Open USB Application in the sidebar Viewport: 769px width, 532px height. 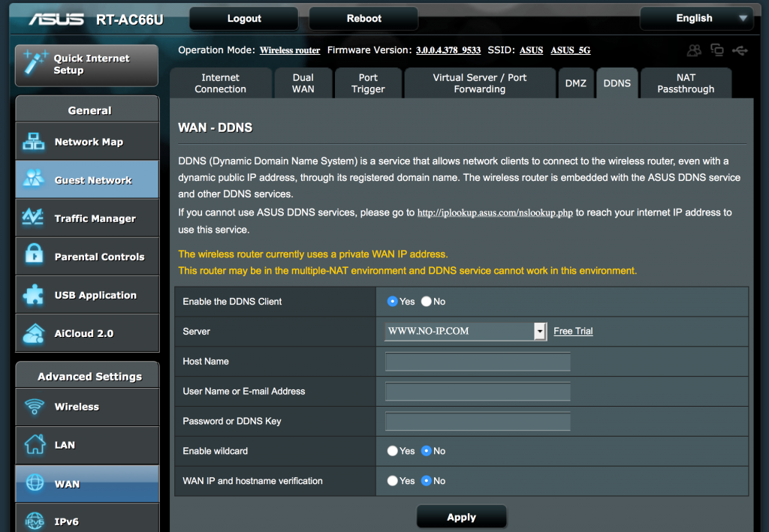click(x=87, y=294)
